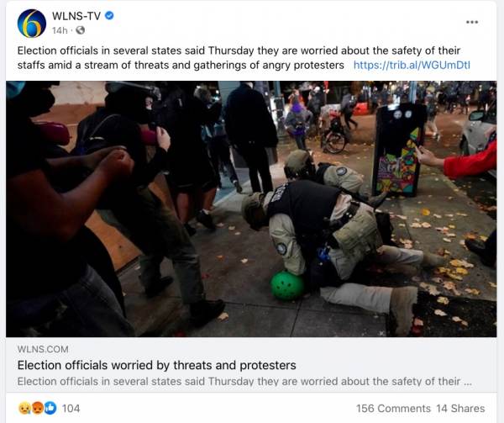View the 104 reactions count list

tap(71, 408)
